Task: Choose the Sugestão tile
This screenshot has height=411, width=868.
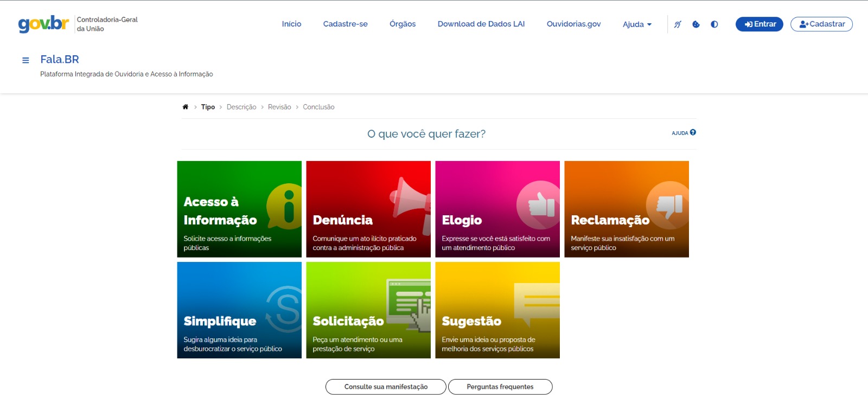Action: coord(497,310)
